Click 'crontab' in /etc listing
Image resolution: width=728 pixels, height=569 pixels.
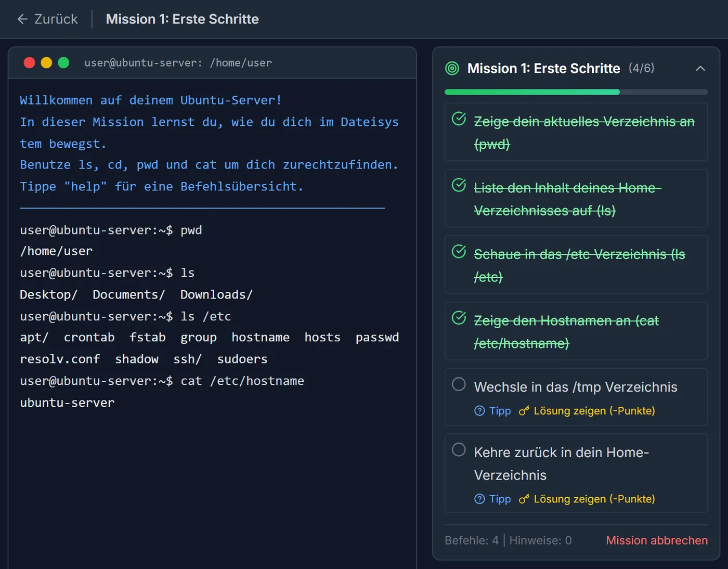[x=89, y=338]
